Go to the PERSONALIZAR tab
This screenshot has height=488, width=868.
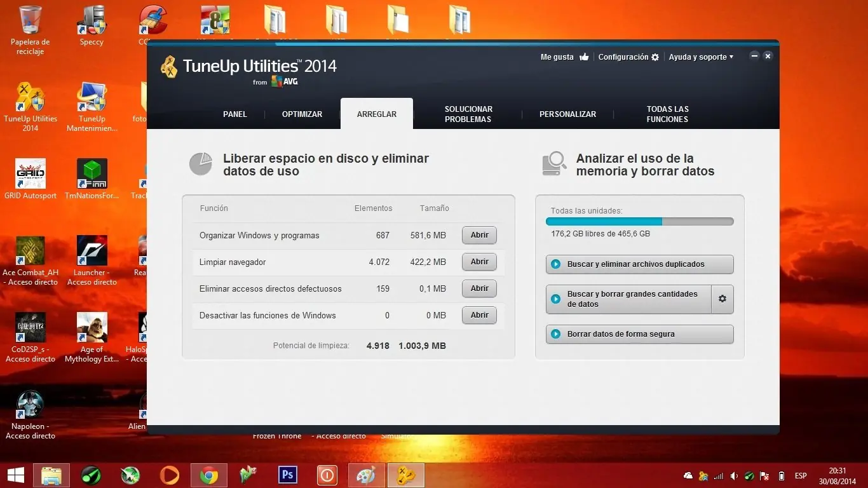(567, 114)
